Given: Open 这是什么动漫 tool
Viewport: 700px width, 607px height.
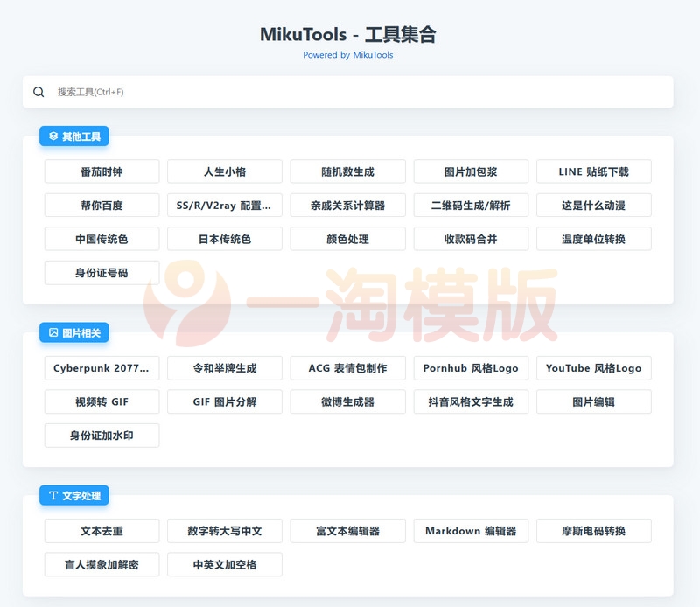Looking at the screenshot, I should [594, 206].
